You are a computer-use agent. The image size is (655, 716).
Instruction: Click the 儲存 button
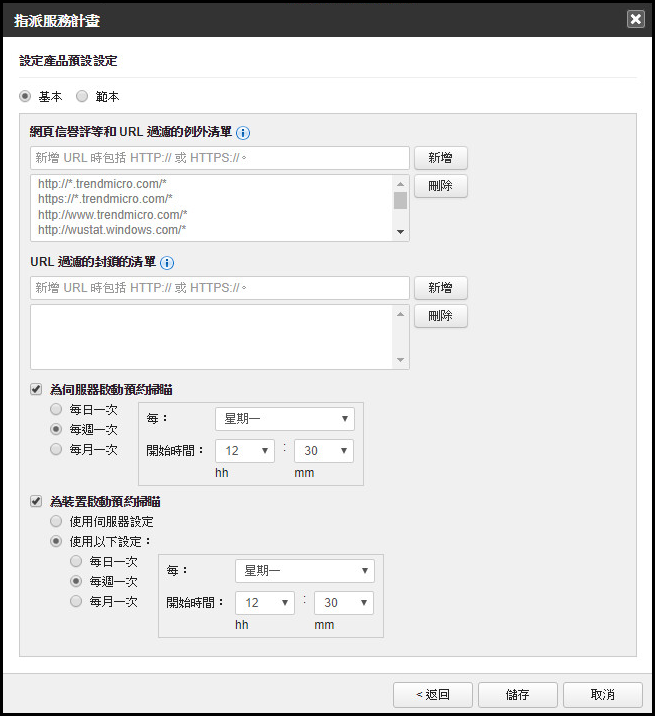517,695
